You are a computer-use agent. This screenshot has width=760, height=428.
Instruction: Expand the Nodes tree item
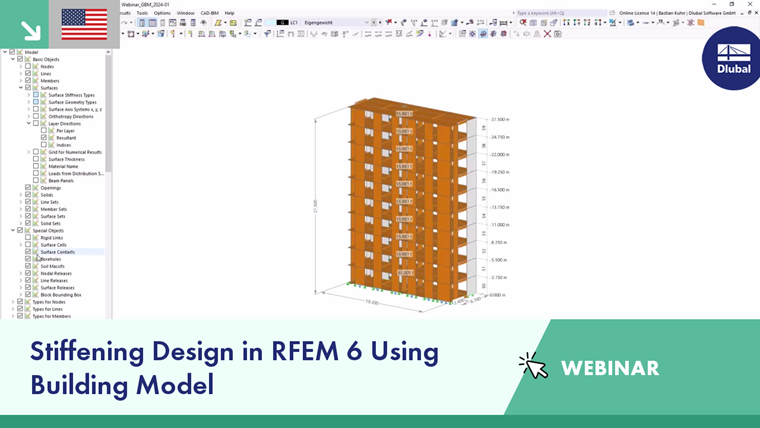(21, 66)
